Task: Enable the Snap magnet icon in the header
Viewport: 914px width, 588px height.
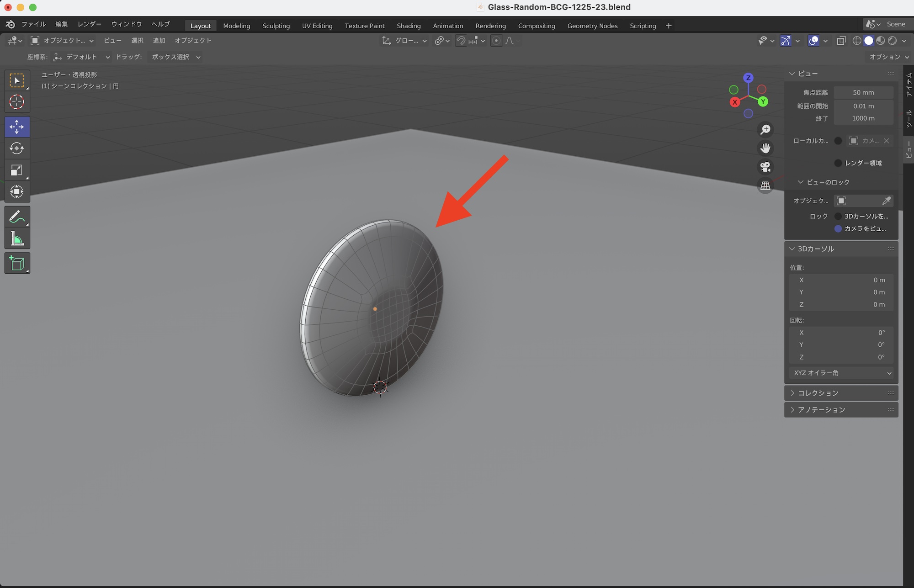Action: (x=461, y=40)
